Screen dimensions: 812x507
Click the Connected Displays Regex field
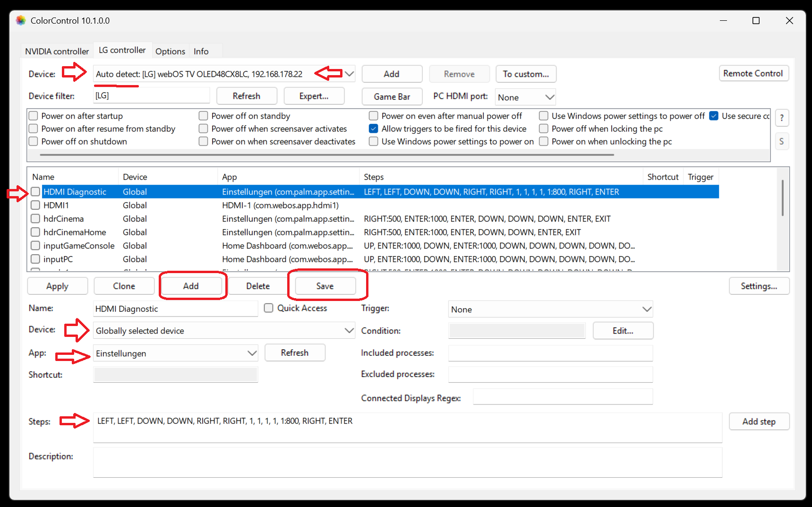coord(563,397)
